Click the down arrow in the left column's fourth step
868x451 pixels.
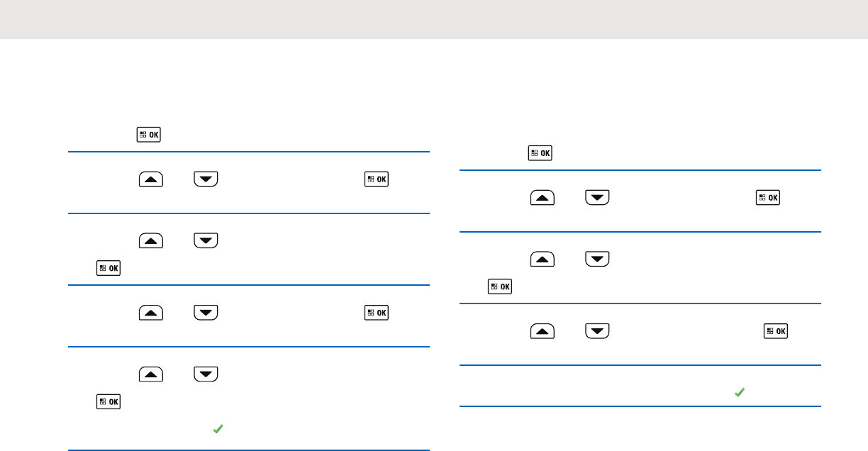204,313
